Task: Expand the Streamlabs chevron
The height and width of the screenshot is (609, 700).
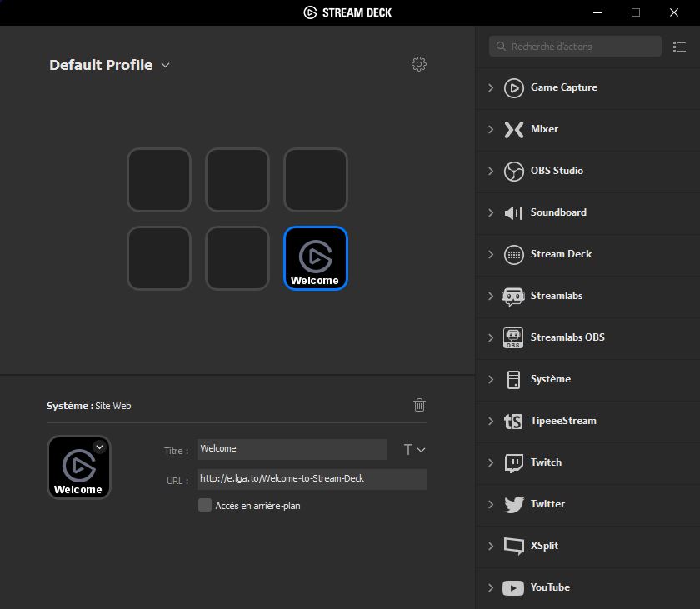Action: click(491, 297)
